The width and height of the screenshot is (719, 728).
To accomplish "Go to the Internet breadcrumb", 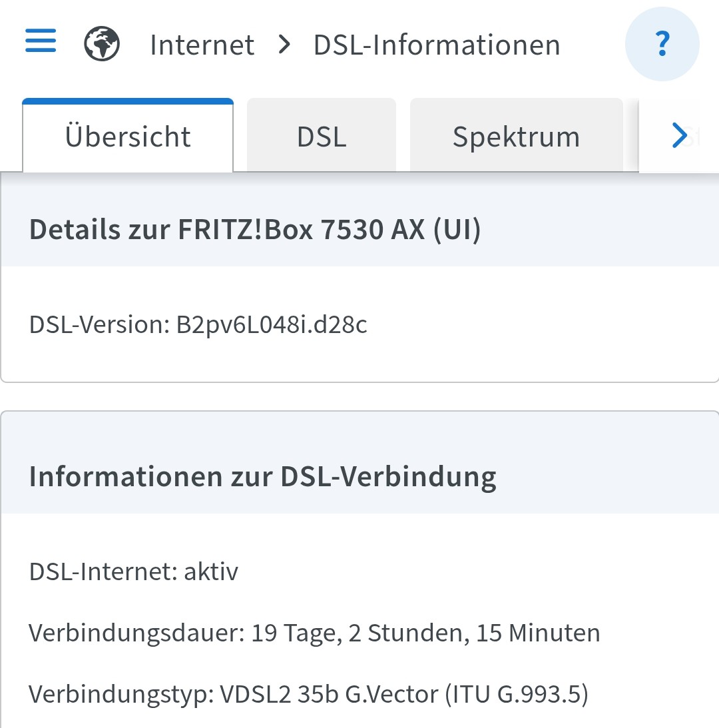I will click(x=202, y=45).
